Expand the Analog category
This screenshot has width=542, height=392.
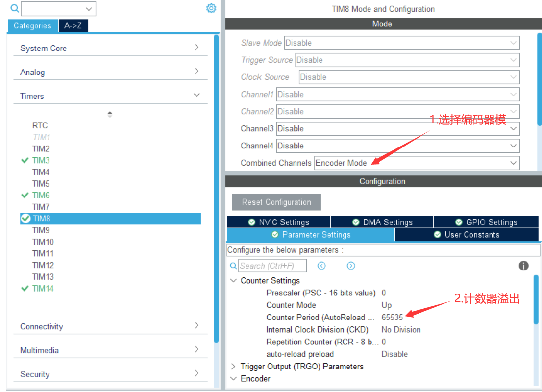110,72
